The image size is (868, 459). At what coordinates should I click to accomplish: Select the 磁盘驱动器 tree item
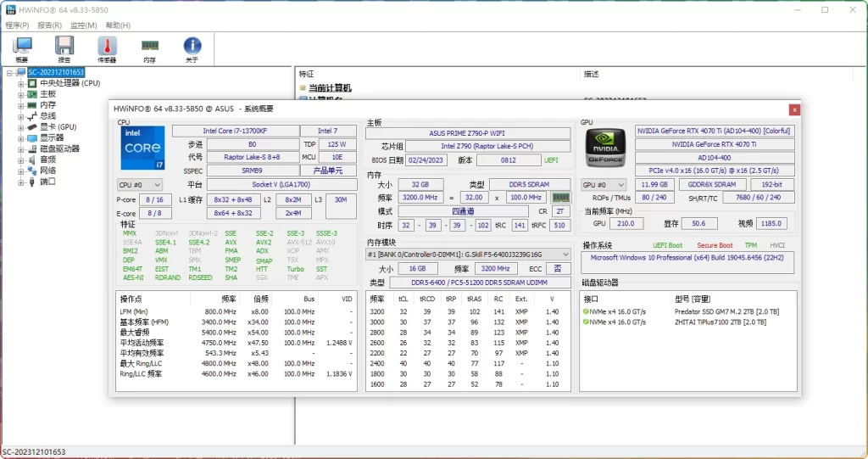pyautogui.click(x=59, y=148)
